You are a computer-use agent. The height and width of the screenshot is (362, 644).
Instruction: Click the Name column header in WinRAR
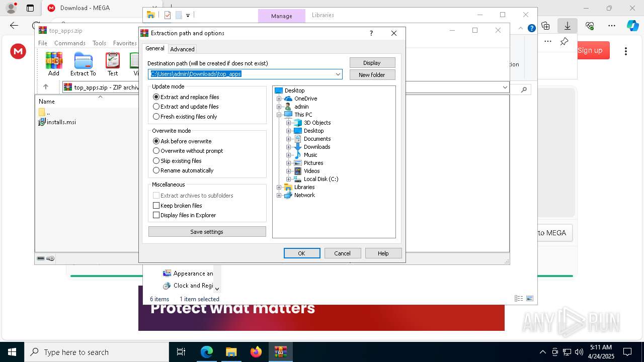[x=47, y=101]
